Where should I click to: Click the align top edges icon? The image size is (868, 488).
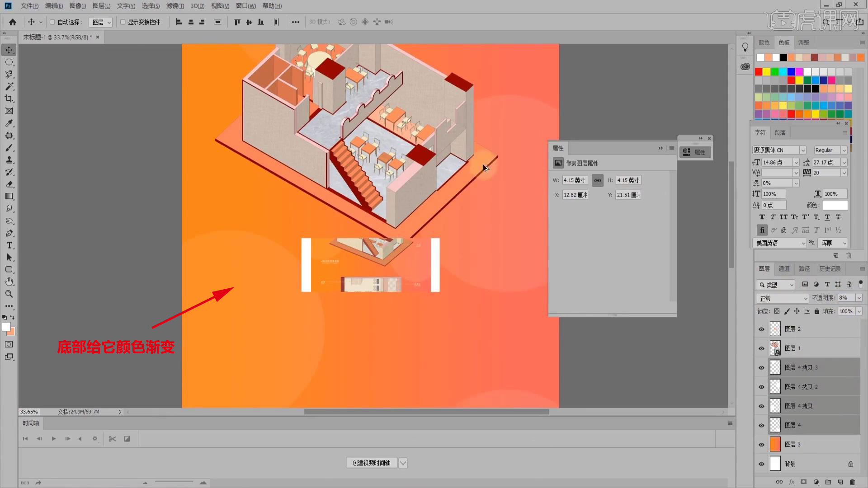point(237,22)
